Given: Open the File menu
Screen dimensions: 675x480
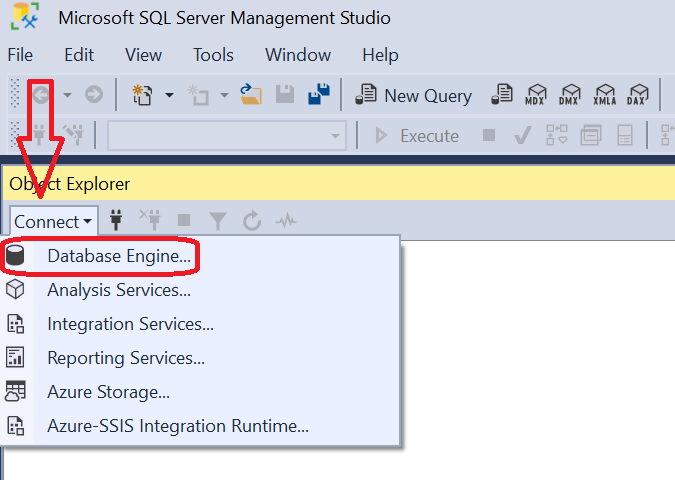Looking at the screenshot, I should point(20,55).
